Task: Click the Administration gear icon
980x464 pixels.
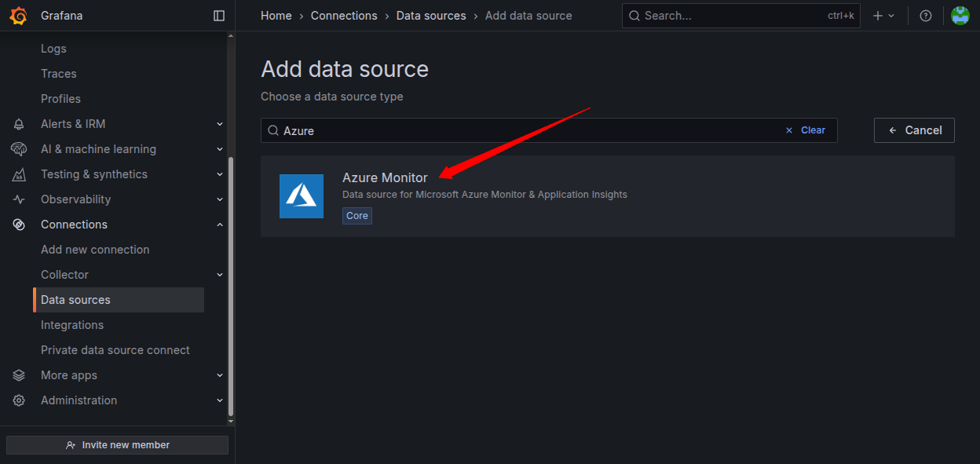Action: [x=19, y=400]
